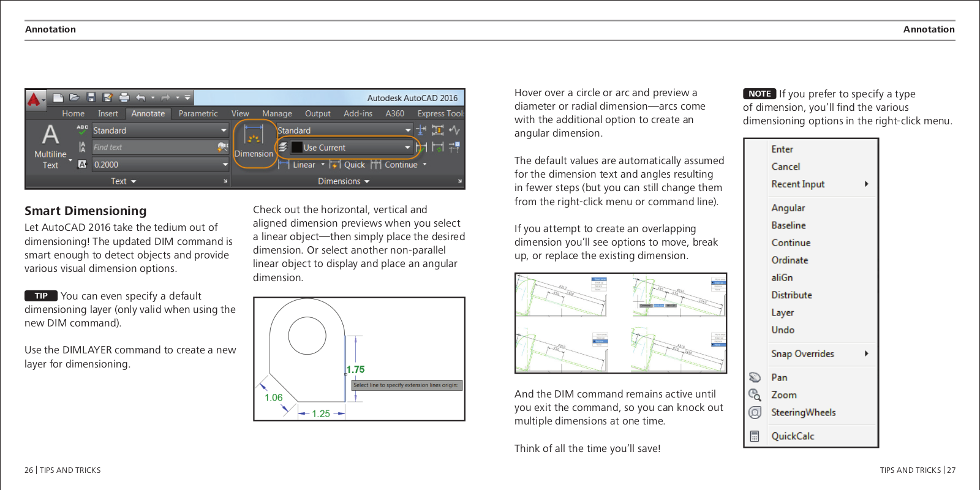Click the Quick dimension icon
The height and width of the screenshot is (490, 980).
335,164
